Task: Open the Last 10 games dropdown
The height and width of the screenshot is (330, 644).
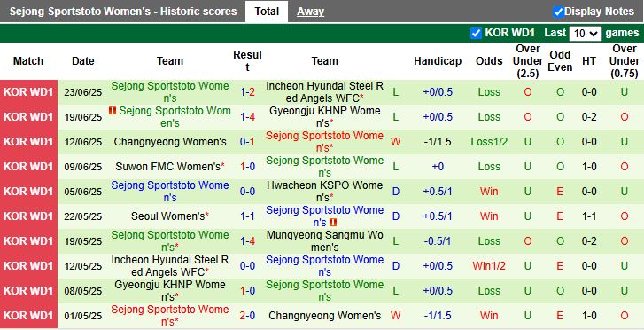Action: click(586, 34)
